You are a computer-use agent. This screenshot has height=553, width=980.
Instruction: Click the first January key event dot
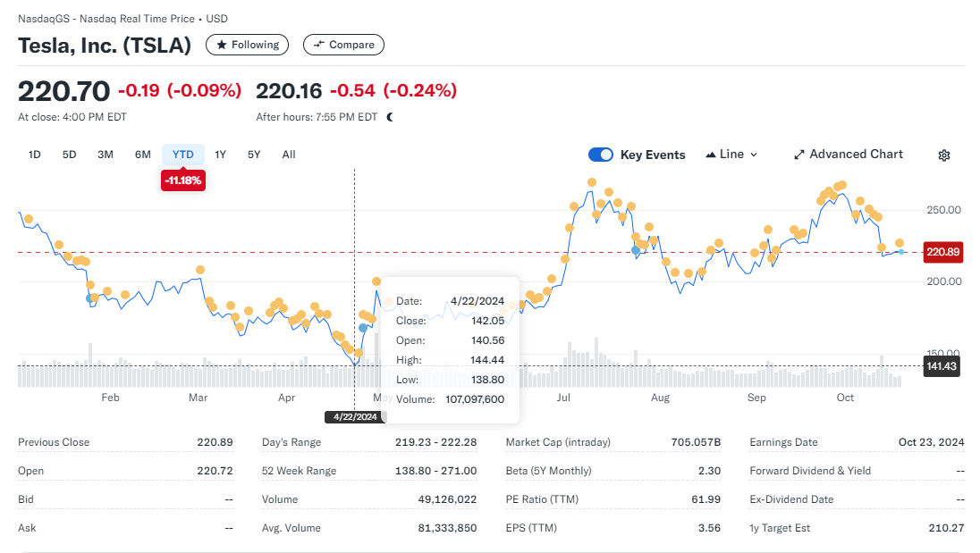pos(28,219)
